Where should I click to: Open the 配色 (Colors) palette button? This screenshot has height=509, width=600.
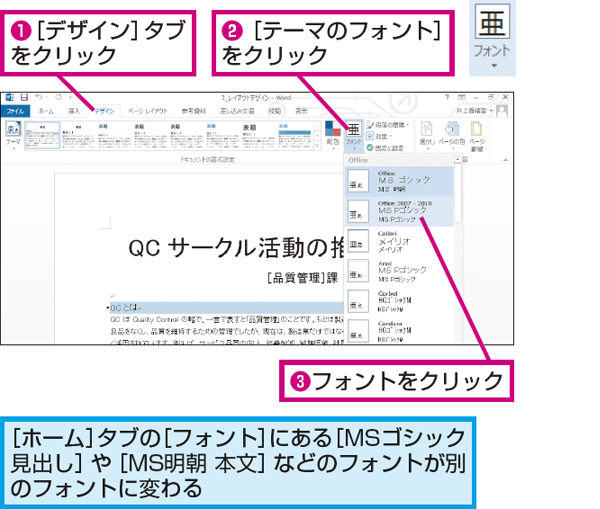[332, 132]
